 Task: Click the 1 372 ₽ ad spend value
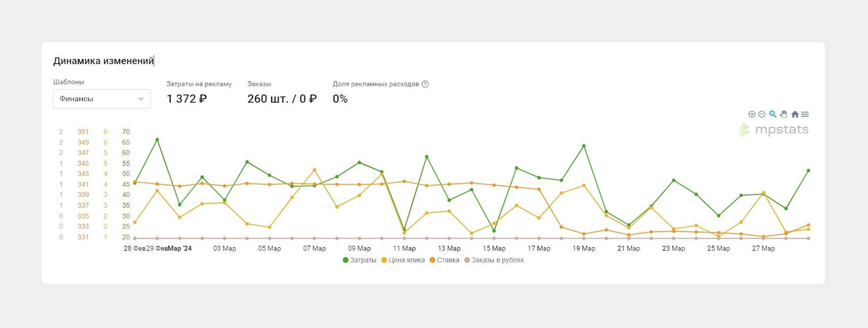187,99
